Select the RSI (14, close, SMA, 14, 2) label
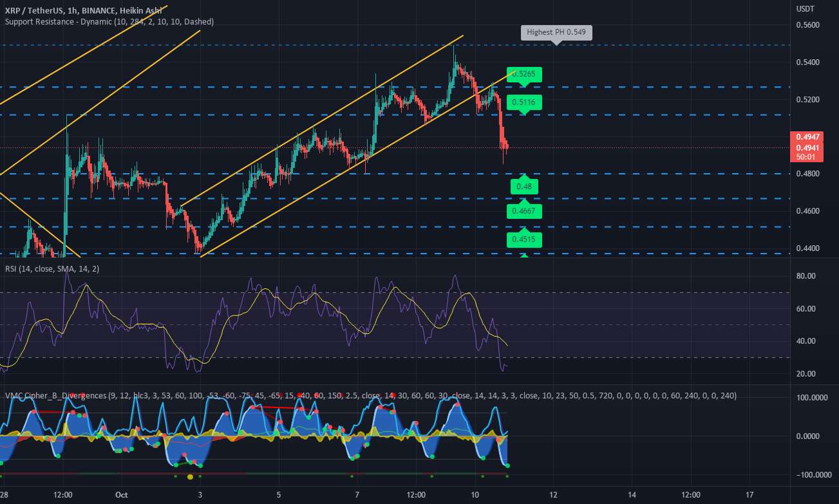839x504 pixels. 51,268
